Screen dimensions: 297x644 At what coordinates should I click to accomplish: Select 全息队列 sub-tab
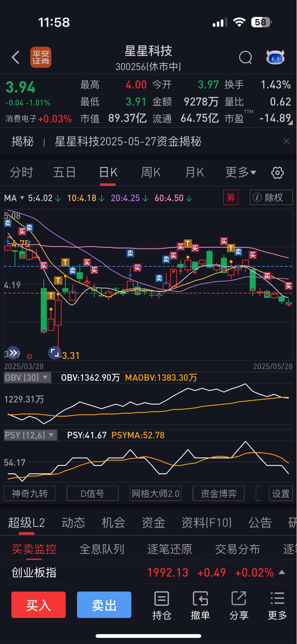tap(102, 549)
